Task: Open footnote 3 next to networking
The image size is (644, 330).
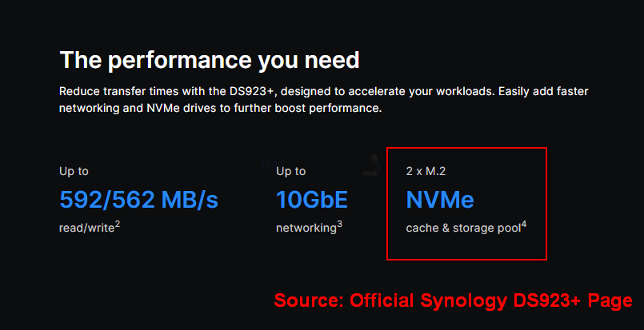Action: [340, 224]
